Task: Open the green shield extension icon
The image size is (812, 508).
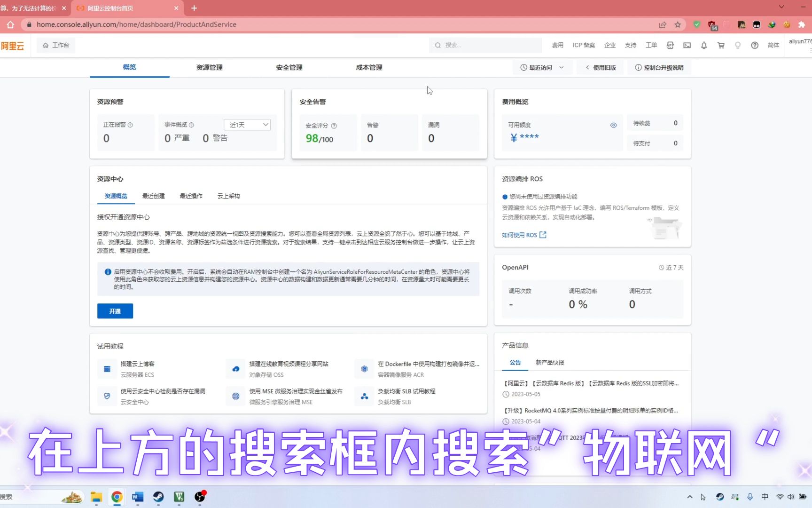Action: [x=697, y=24]
